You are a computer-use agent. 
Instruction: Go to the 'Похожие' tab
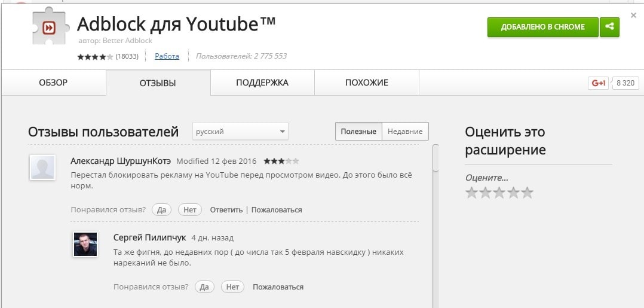point(366,83)
